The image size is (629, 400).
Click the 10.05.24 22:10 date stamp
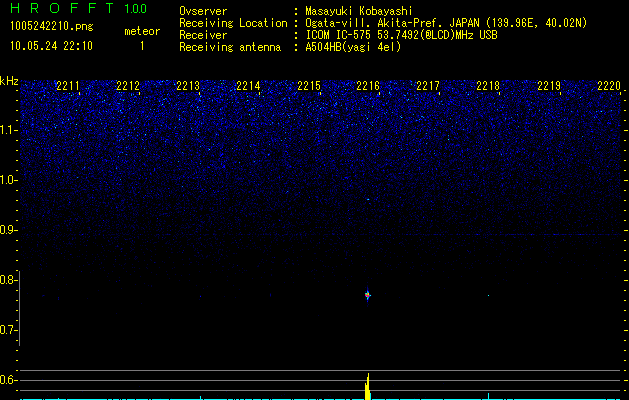click(x=51, y=46)
